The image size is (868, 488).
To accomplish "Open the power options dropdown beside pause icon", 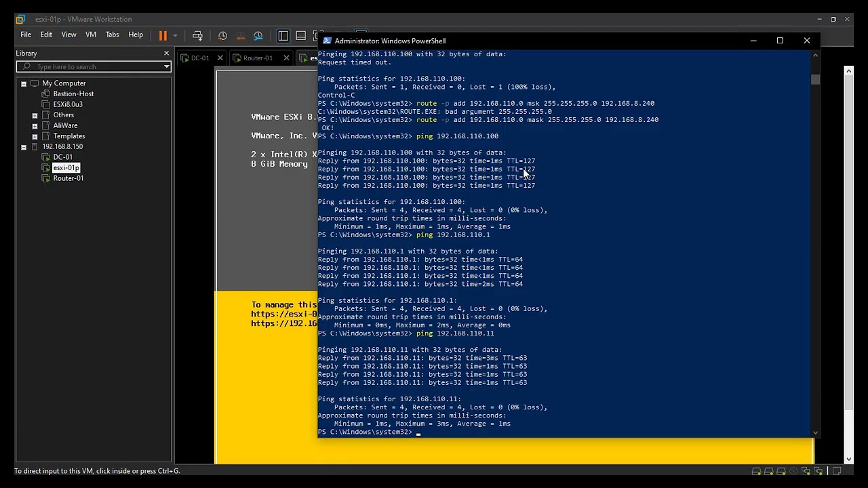I will (x=175, y=35).
